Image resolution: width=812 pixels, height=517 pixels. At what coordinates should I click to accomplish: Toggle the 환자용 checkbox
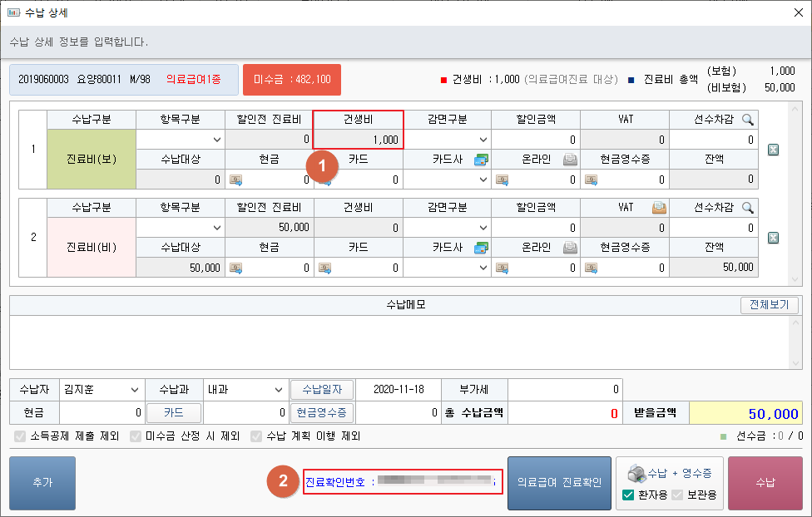(x=629, y=495)
